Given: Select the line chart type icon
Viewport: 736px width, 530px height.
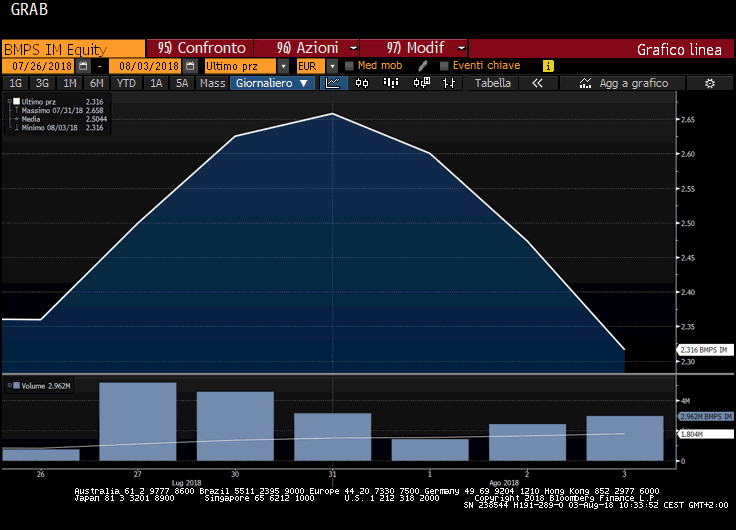Looking at the screenshot, I should (x=333, y=83).
